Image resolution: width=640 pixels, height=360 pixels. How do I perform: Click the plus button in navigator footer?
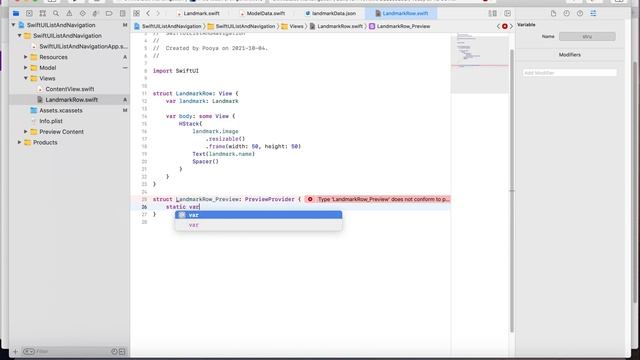[15, 351]
